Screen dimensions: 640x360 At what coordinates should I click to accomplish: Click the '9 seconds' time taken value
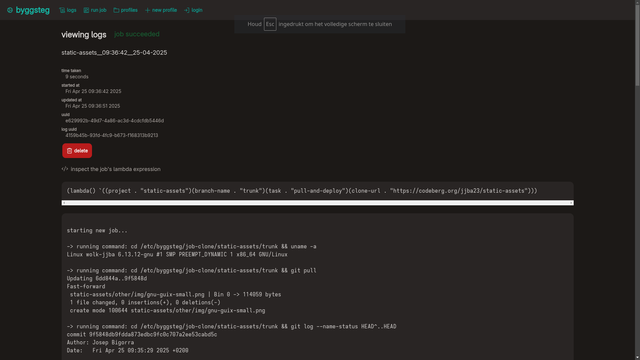[77, 77]
